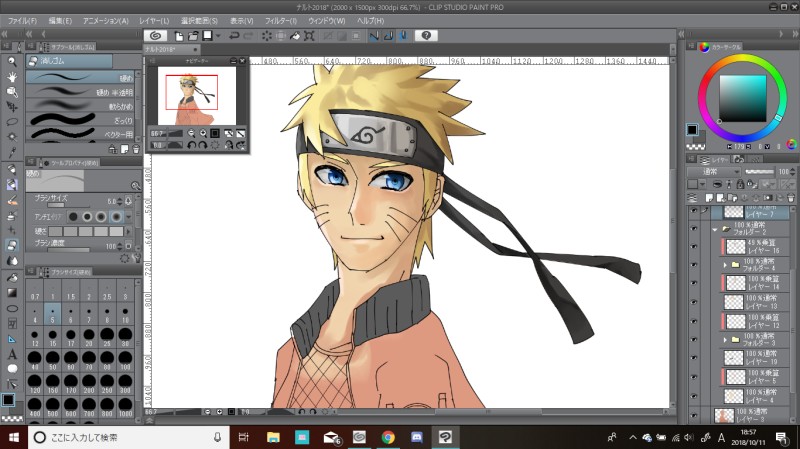This screenshot has height=449, width=800.
Task: Delete sub tool trash icon
Action: tap(136, 149)
